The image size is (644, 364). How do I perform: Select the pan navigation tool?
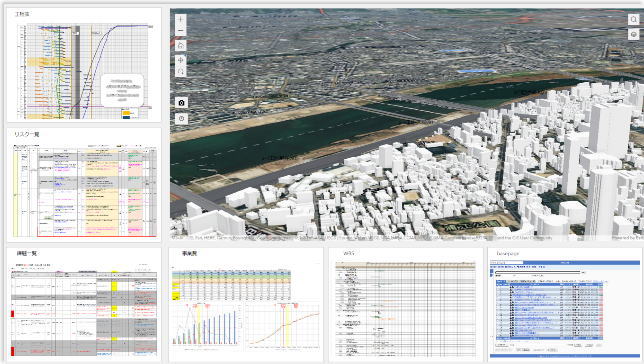coord(181,60)
